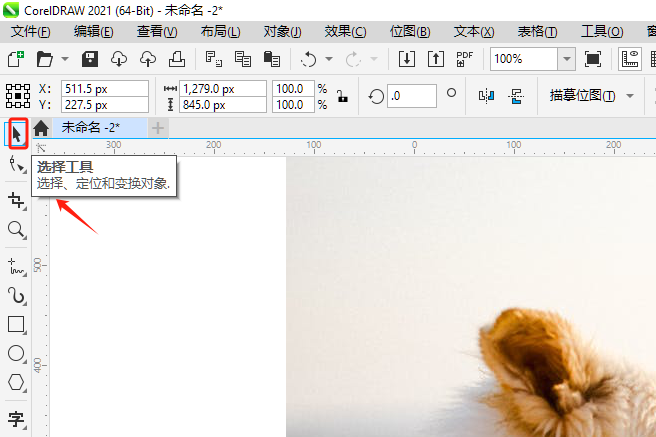
Task: Add a new document tab with plus
Action: [x=158, y=128]
